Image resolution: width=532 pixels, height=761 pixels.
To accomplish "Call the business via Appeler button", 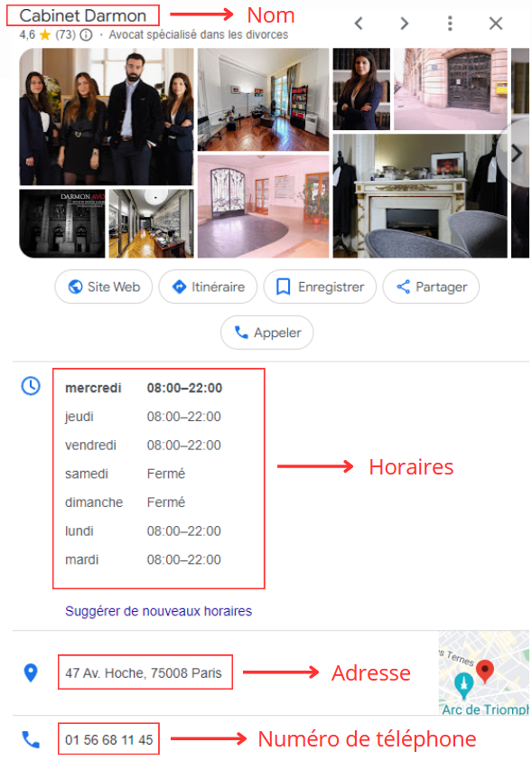I will click(x=266, y=333).
